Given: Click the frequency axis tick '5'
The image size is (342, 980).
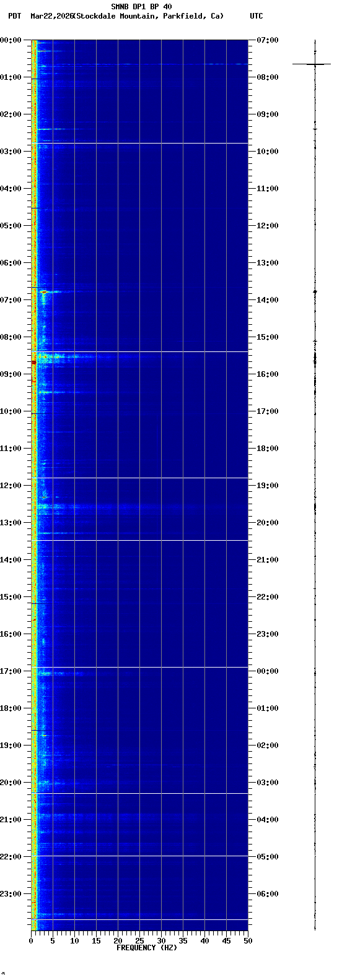Looking at the screenshot, I should click(x=53, y=941).
